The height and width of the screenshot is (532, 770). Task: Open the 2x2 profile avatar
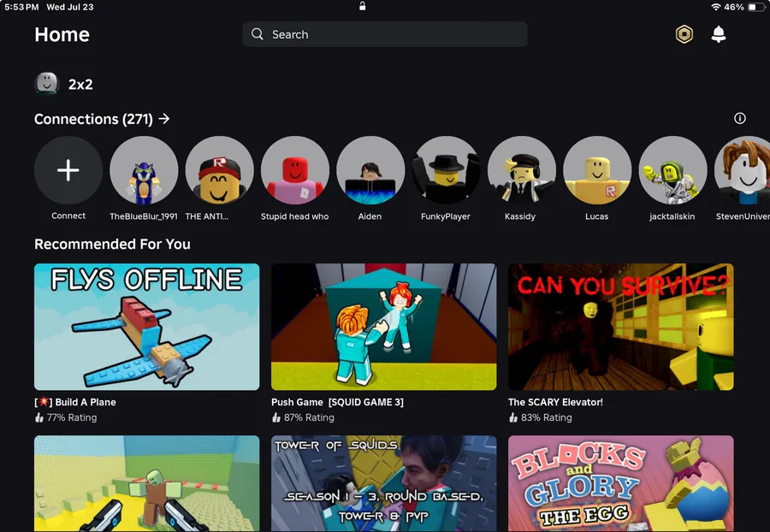[47, 84]
